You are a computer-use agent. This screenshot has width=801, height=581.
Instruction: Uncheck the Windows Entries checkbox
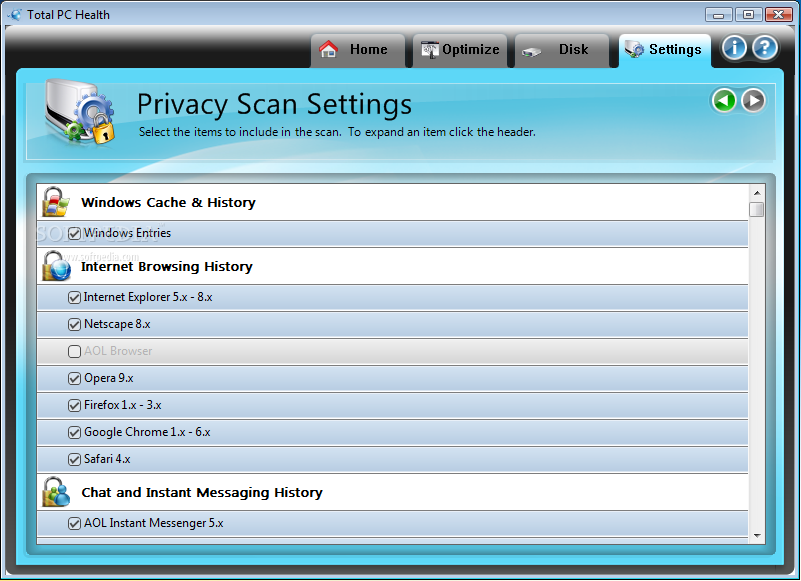(75, 234)
